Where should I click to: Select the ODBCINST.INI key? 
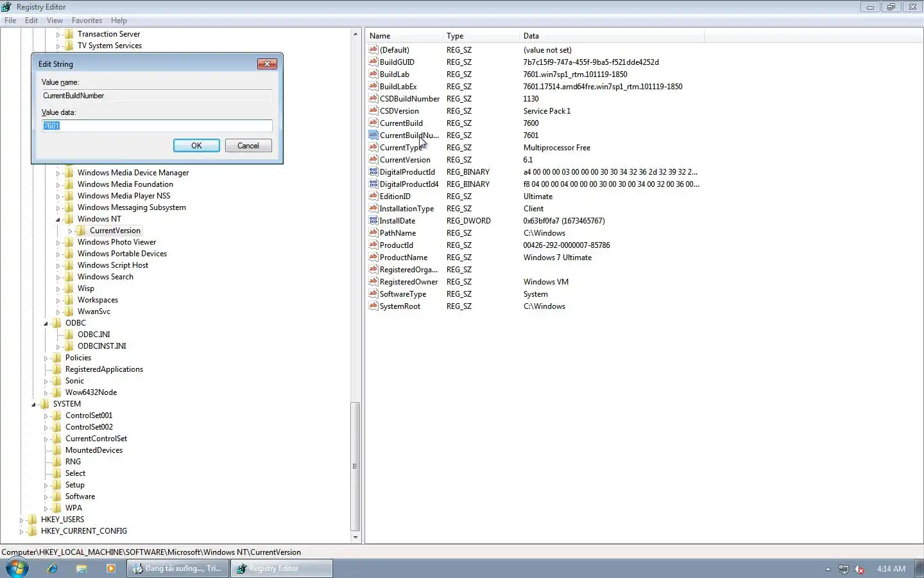[x=102, y=346]
